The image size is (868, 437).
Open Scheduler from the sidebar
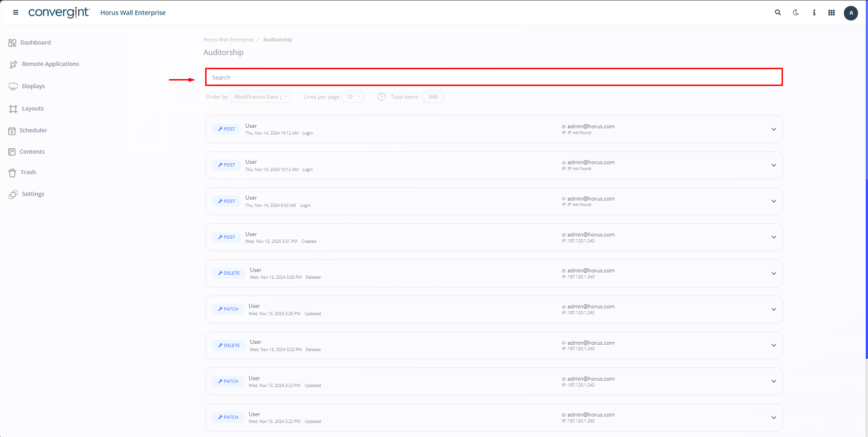coord(33,131)
